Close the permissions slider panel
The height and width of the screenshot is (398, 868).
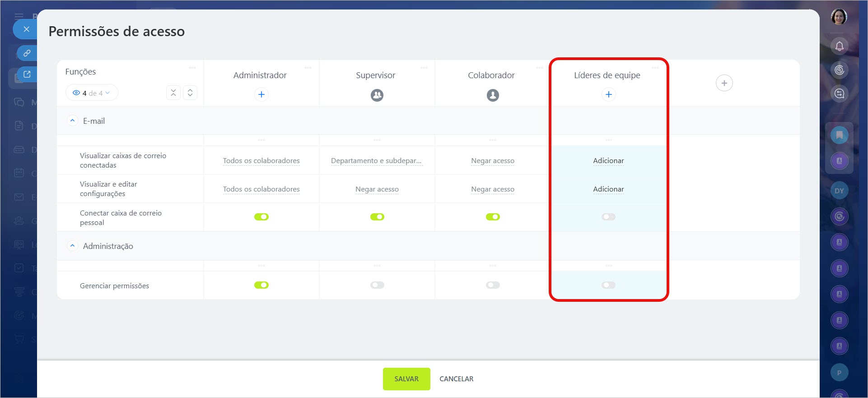(x=26, y=29)
